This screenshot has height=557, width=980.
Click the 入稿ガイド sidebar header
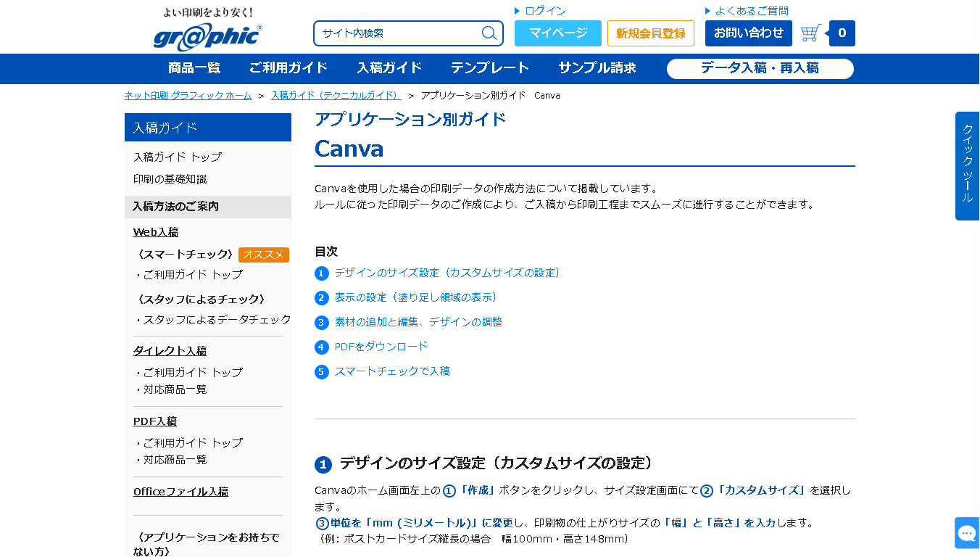tap(208, 128)
